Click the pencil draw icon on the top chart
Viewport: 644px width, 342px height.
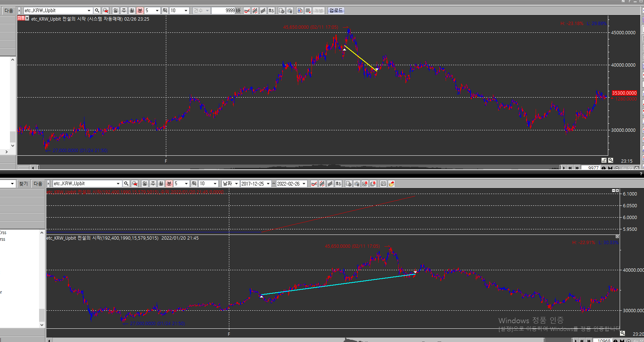click(604, 161)
